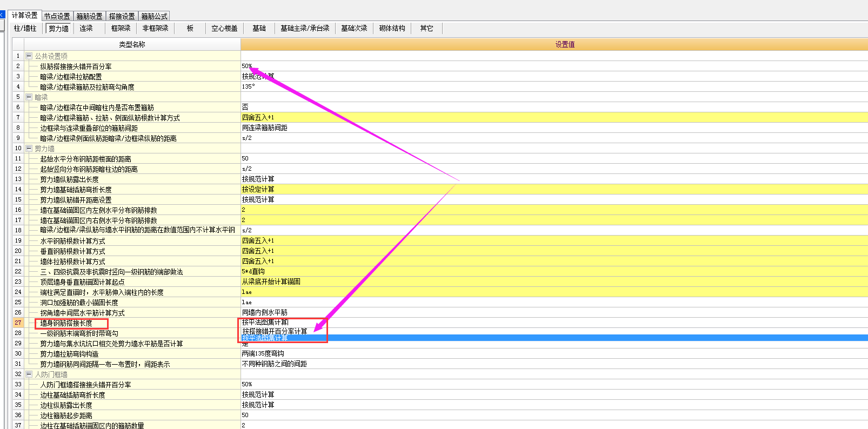Edit the 同连梁箍筋间距 value cell
The height and width of the screenshot is (429, 868).
tap(554, 128)
